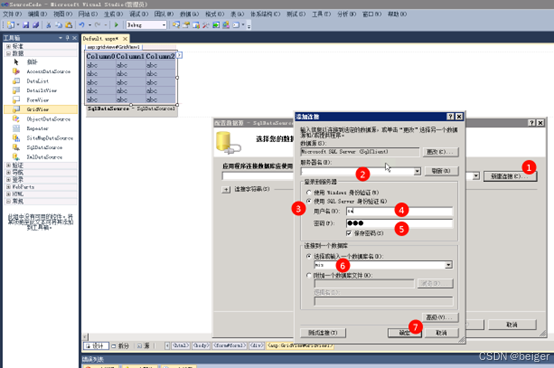
Task: Select Use Windows Authentication radio button
Action: click(x=309, y=192)
